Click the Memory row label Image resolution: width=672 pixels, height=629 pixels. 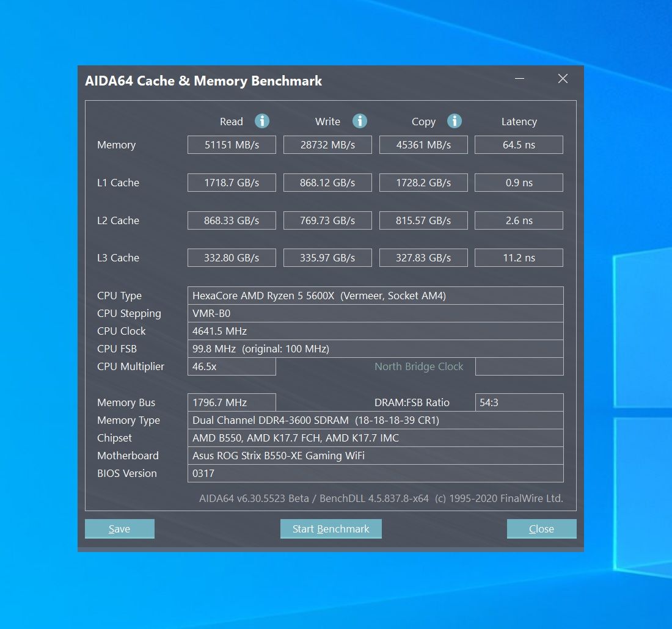point(116,145)
